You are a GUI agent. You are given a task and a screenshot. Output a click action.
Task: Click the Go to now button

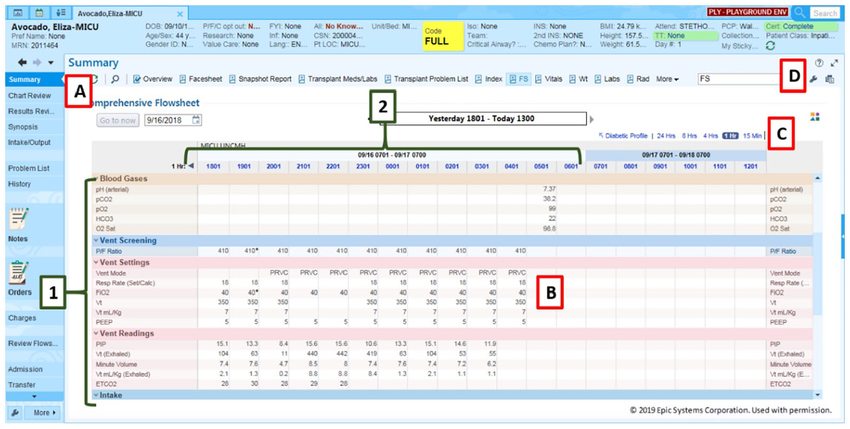pos(118,120)
